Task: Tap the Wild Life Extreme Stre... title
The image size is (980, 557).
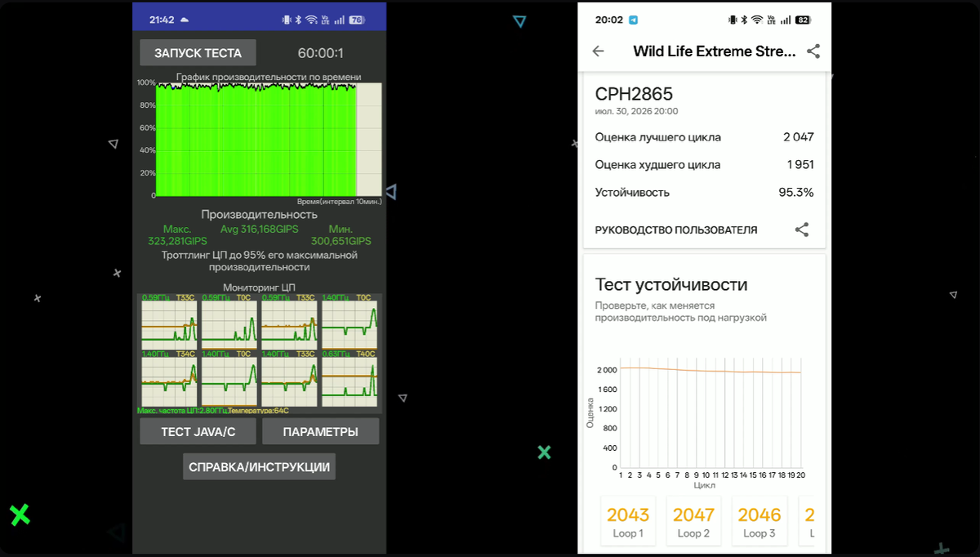Action: click(x=714, y=51)
